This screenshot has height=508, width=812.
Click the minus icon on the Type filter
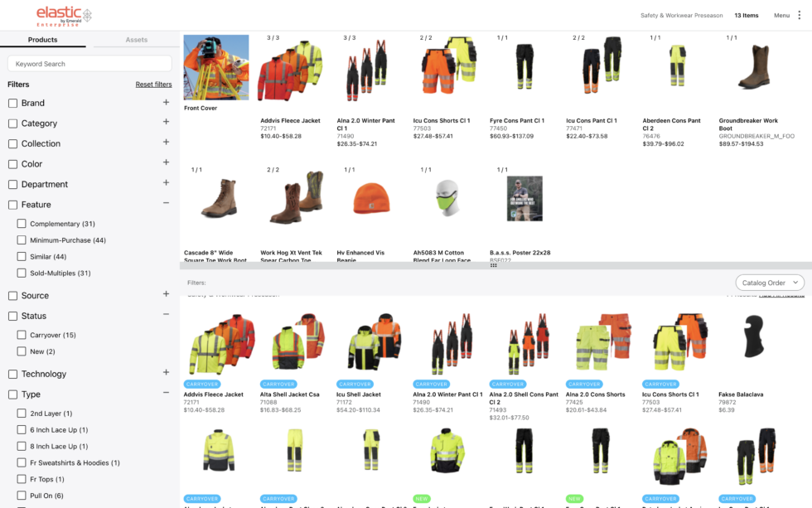tap(166, 394)
